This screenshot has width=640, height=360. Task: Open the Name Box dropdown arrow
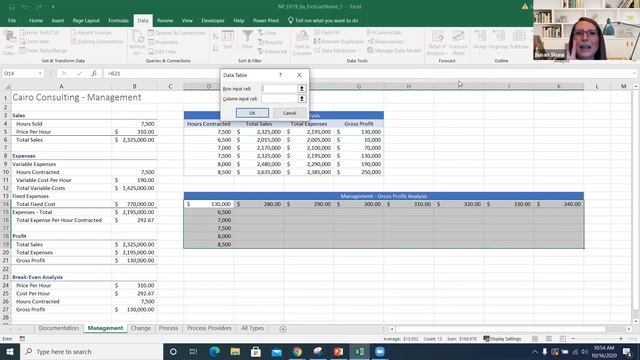[40, 73]
